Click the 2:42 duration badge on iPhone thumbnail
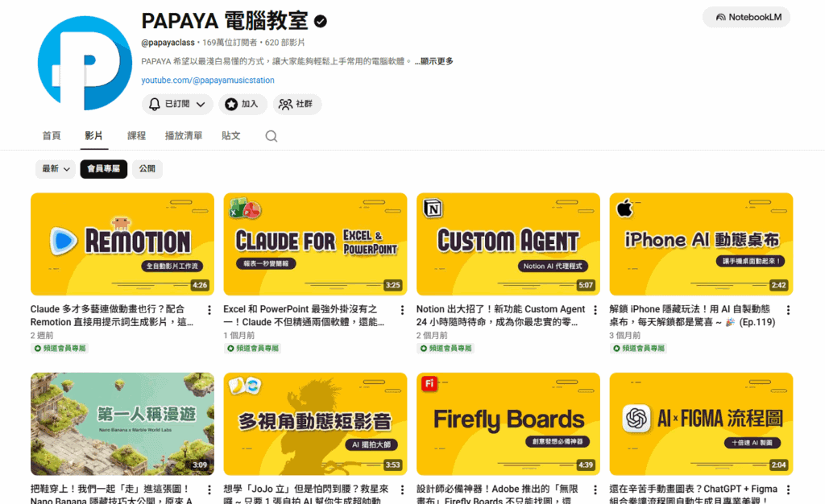825x504 pixels. [779, 285]
